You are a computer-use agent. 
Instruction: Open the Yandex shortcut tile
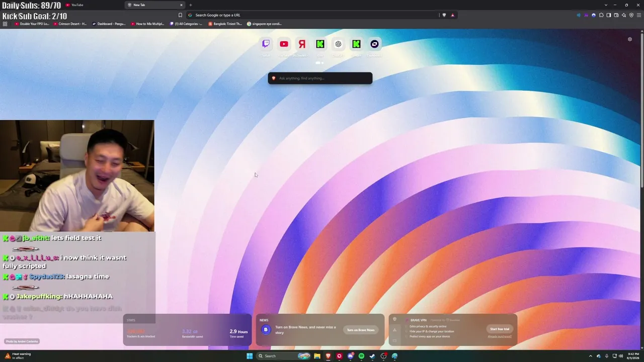tap(302, 44)
